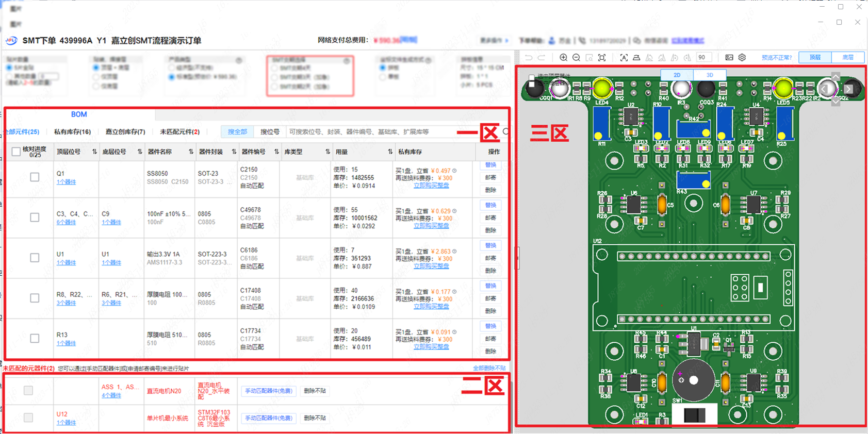Click the zoom in magnifier icon
Viewport: 868px width, 434px height.
click(x=563, y=58)
